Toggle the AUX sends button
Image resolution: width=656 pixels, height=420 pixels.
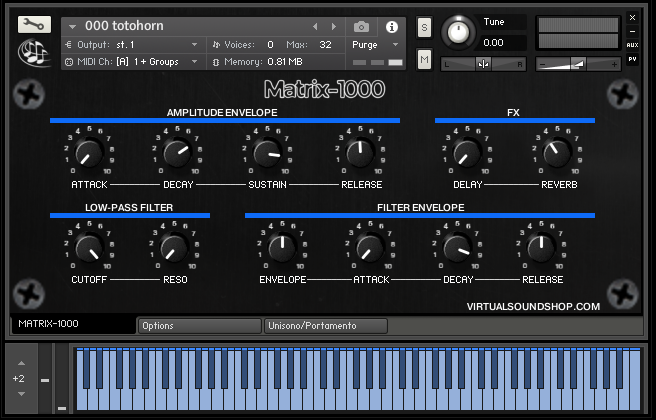tap(632, 45)
